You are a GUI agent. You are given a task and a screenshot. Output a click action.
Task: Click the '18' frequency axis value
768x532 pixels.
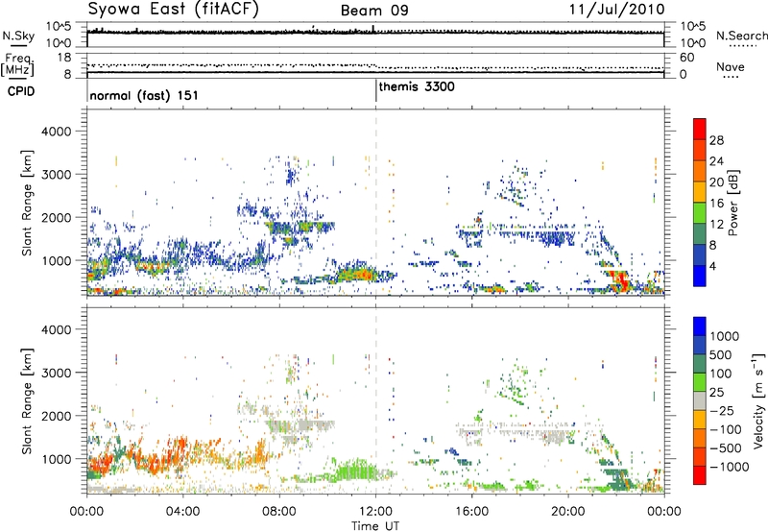64,58
